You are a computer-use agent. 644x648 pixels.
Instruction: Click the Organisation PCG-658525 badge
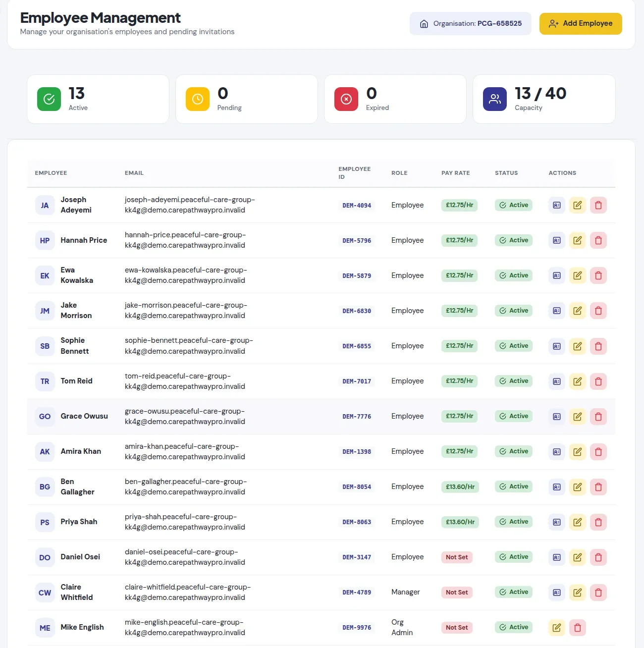coord(470,24)
